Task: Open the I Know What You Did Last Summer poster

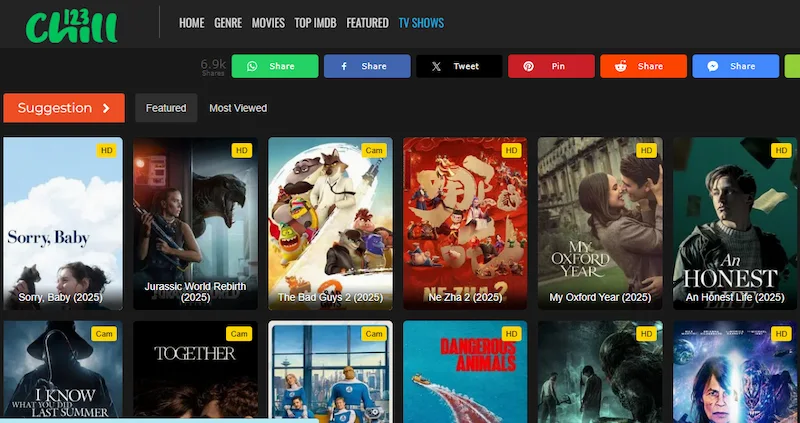Action: click(x=63, y=370)
